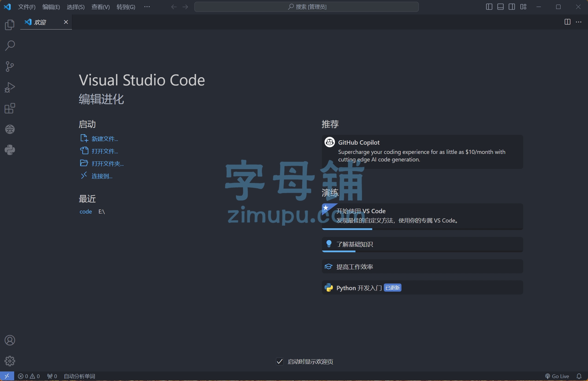Open the Manage gear icon
The width and height of the screenshot is (588, 381).
point(10,361)
